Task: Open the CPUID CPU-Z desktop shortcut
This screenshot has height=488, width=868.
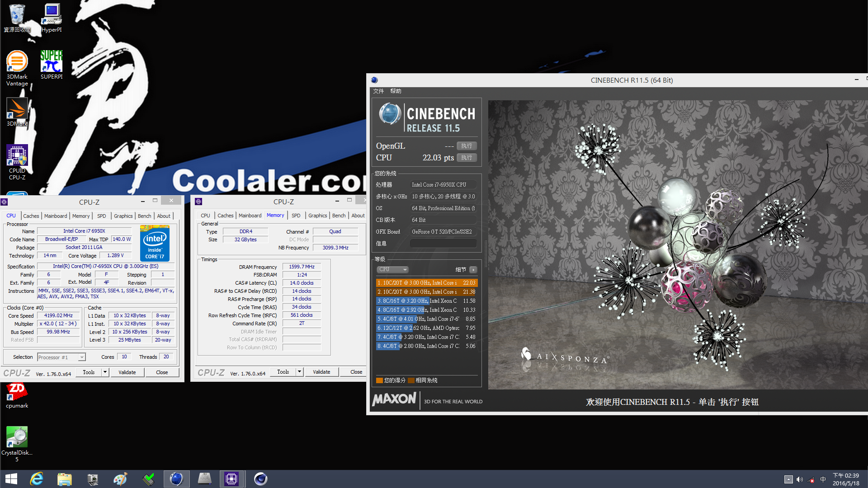Action: pyautogui.click(x=17, y=162)
